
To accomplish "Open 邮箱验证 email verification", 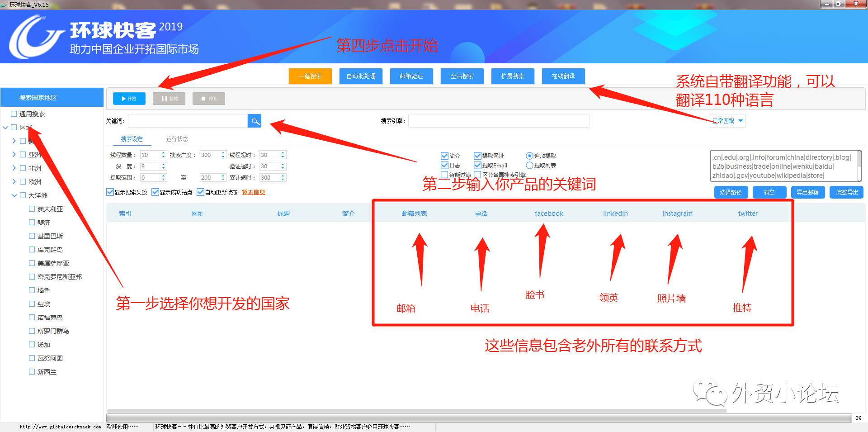I will point(411,76).
